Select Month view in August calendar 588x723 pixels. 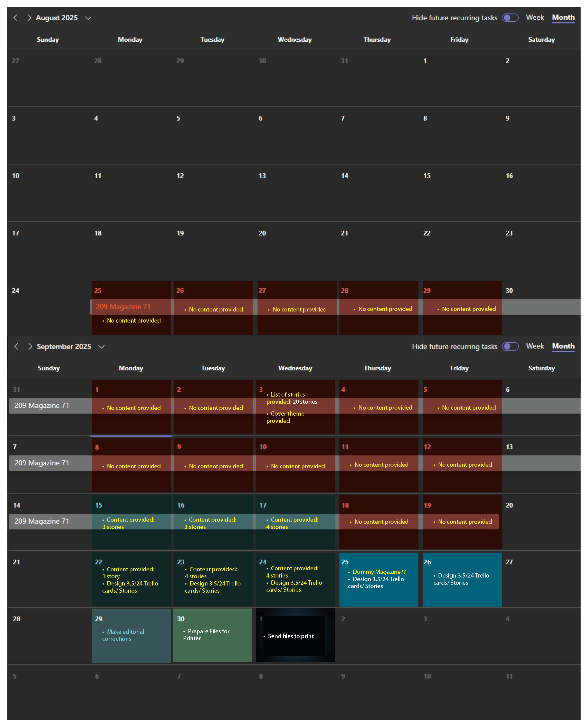coord(563,17)
